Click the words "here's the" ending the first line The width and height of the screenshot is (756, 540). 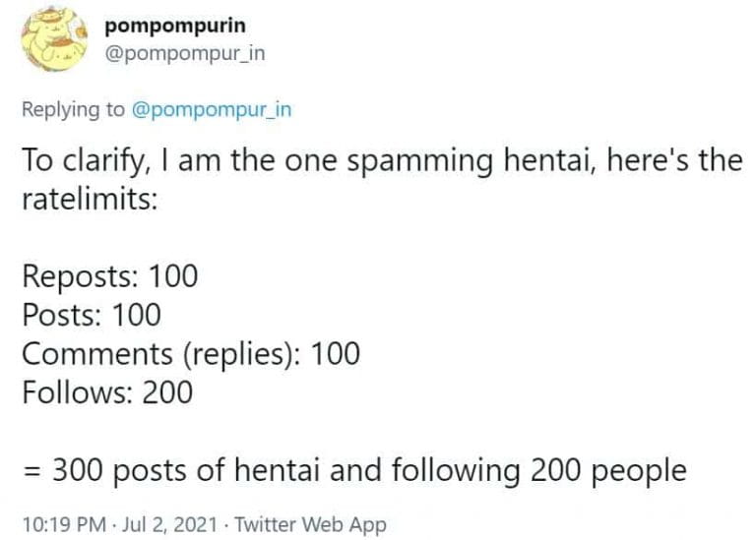coord(674,160)
